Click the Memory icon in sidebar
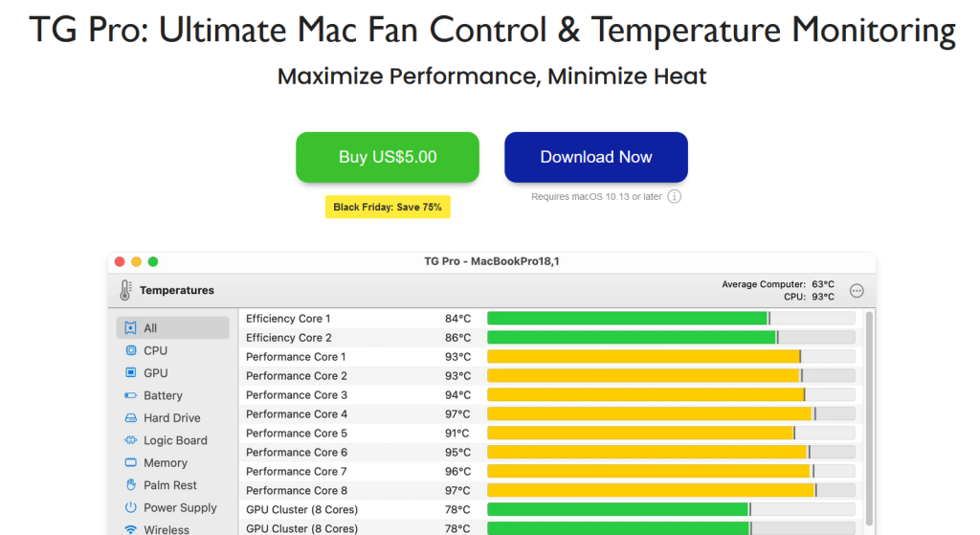This screenshot has width=980, height=535. [131, 463]
